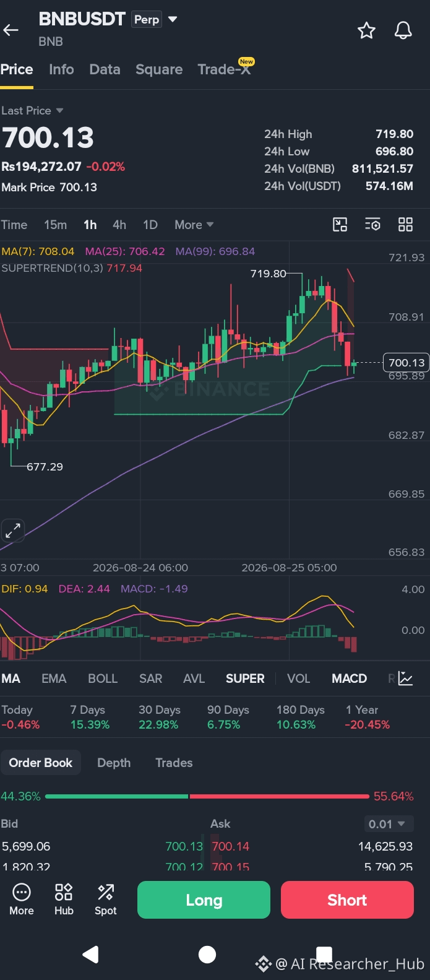Switch to the Depth tab
This screenshot has height=980, width=430.
click(114, 763)
